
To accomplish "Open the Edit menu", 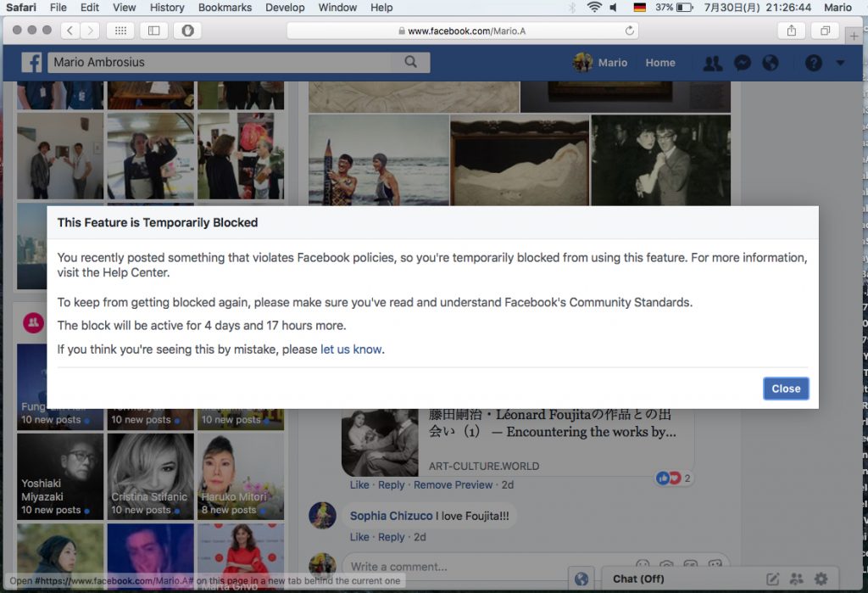I will (x=90, y=7).
